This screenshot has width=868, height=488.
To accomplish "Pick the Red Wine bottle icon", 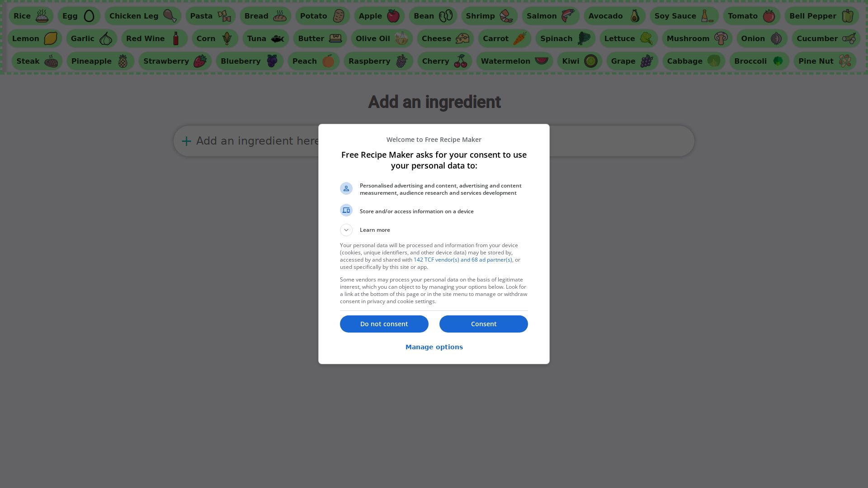I will (176, 38).
